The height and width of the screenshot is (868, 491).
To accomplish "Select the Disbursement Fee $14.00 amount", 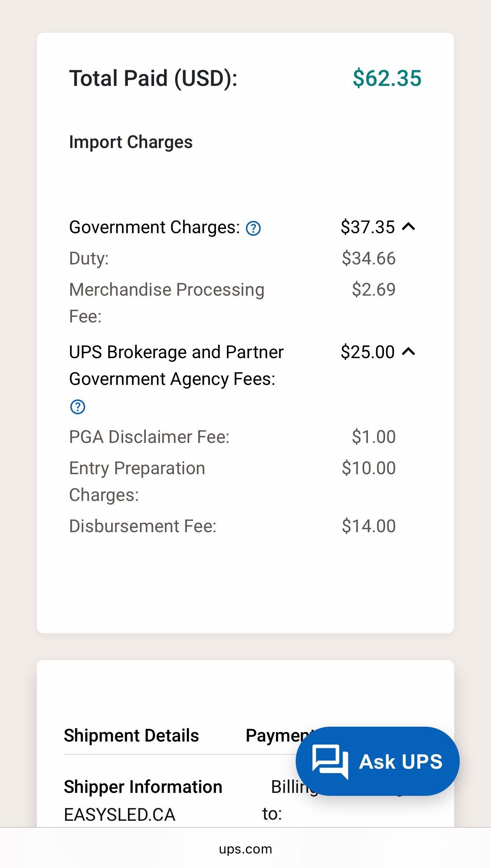I will 368,526.
